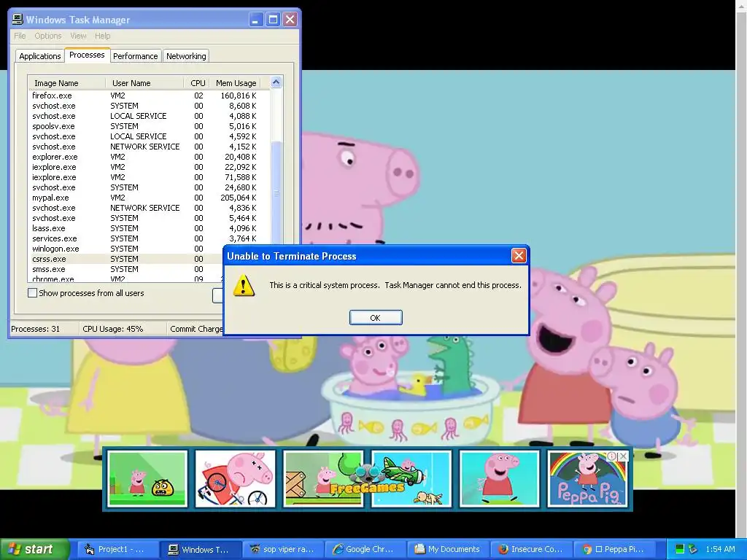Click the 205,064 K memory usage value
The image size is (747, 560).
(x=239, y=198)
